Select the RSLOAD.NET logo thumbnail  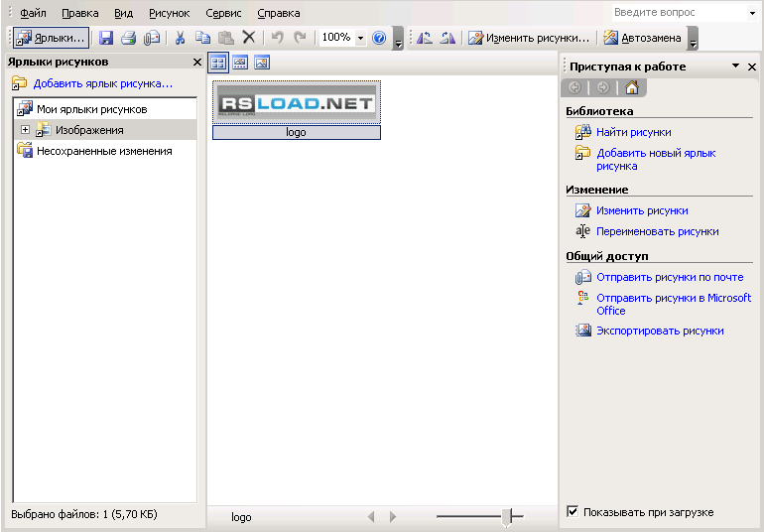(x=297, y=102)
